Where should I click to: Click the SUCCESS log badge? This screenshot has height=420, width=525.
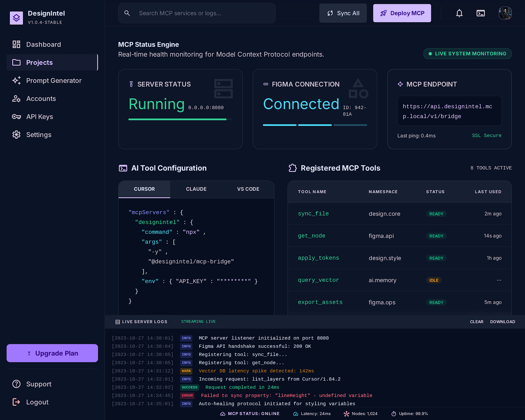tap(189, 388)
